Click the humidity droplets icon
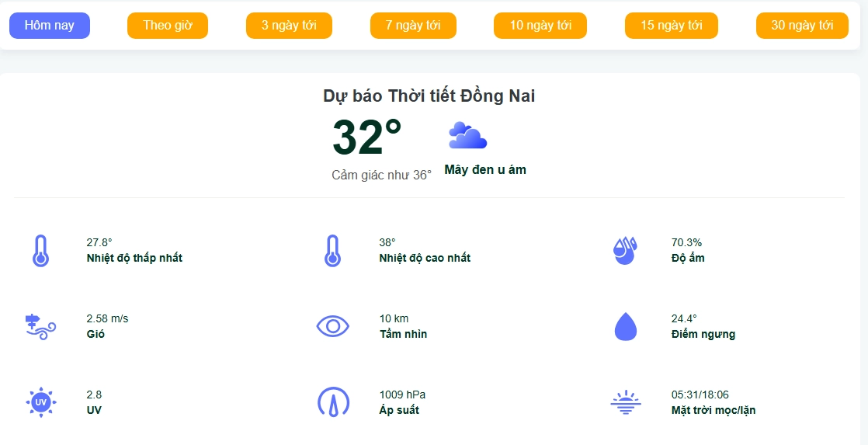Viewport: 868px width, 445px height. [625, 250]
